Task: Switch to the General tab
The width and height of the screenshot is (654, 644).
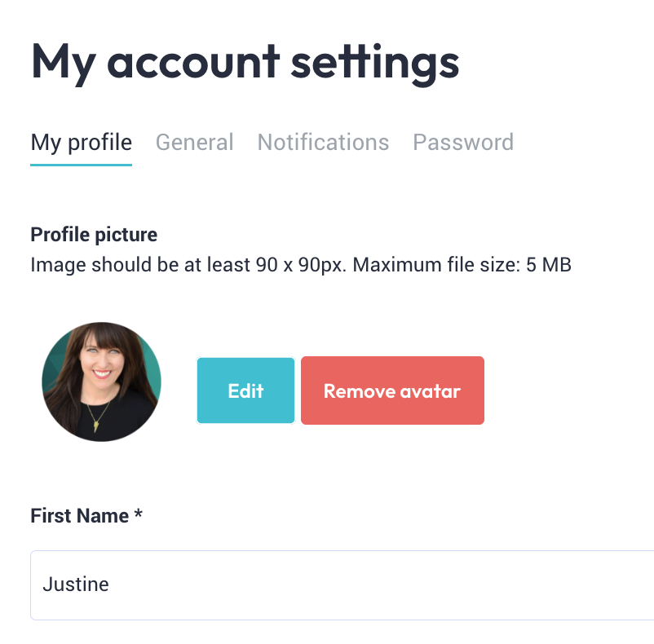Action: click(x=194, y=142)
